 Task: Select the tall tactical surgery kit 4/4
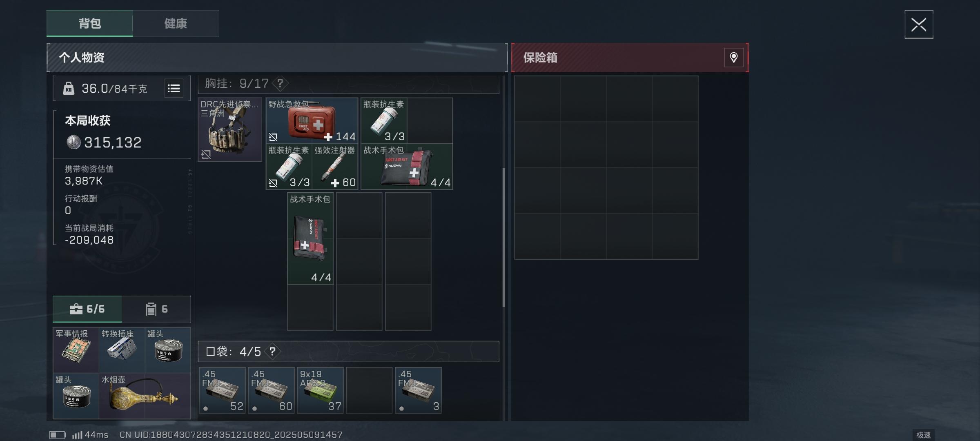click(x=310, y=238)
